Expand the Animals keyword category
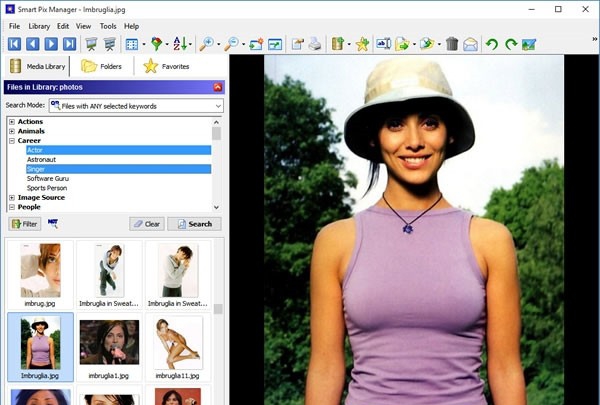 point(12,131)
